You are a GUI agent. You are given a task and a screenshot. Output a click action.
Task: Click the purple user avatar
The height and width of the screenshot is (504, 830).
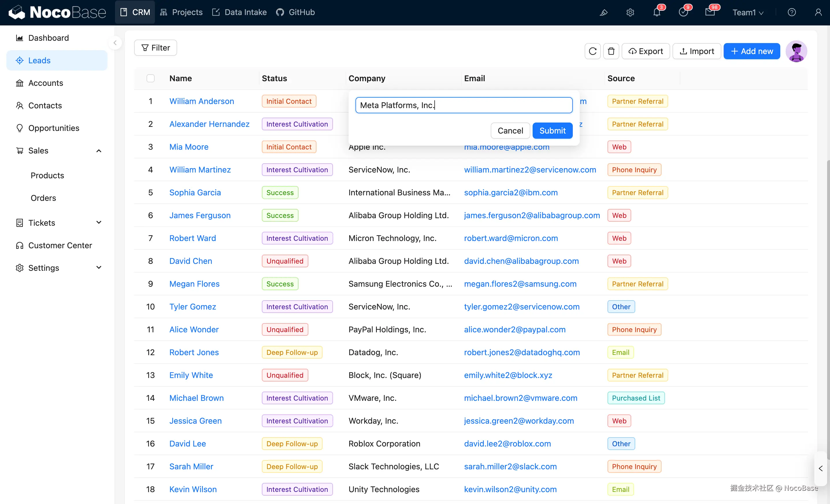coord(796,51)
